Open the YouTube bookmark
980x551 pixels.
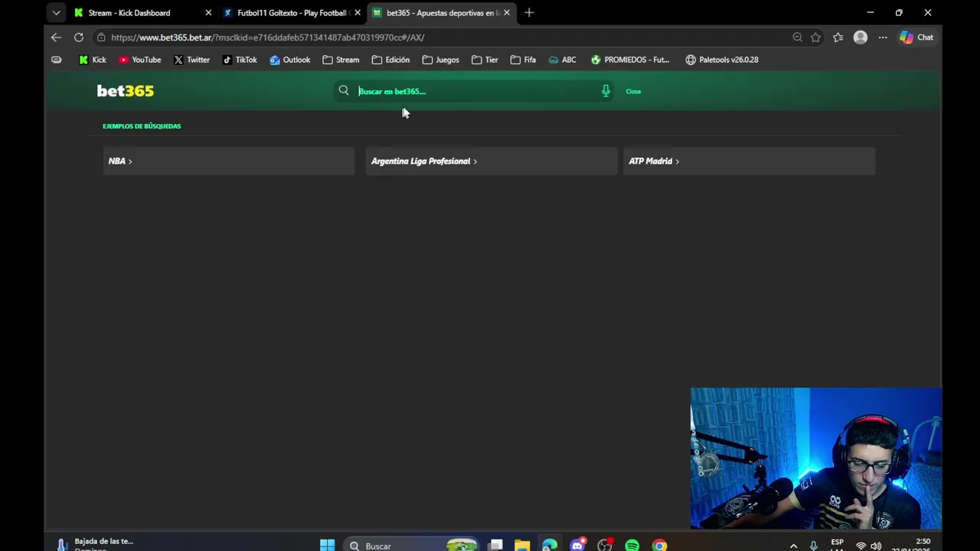[x=139, y=60]
